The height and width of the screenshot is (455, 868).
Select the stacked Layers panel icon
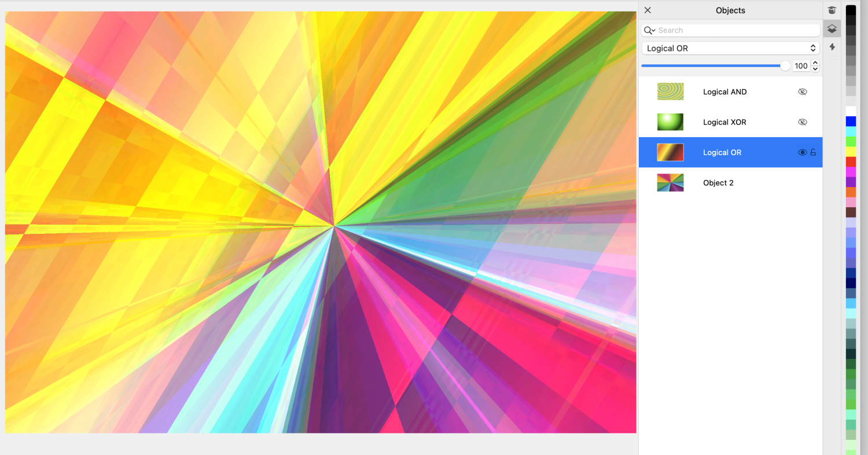[832, 28]
